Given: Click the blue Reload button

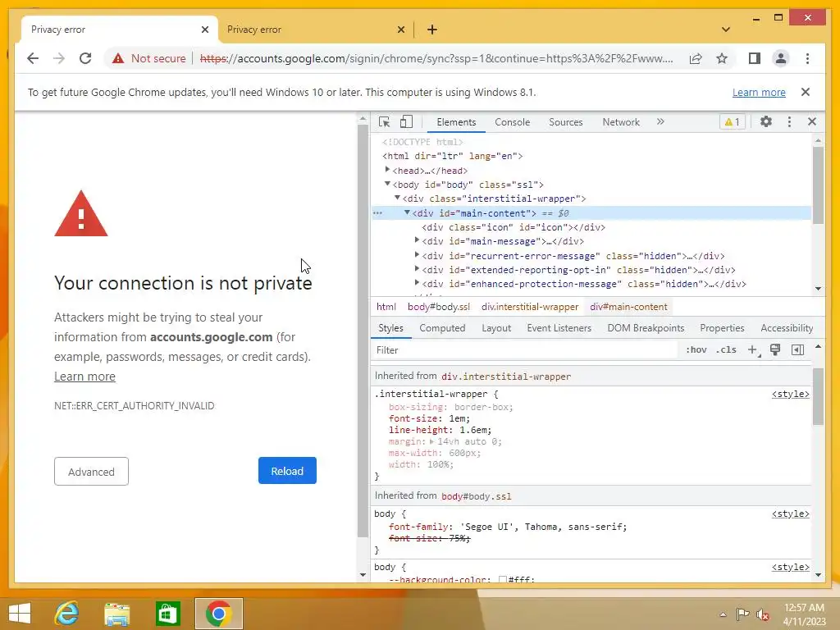Looking at the screenshot, I should coord(287,471).
